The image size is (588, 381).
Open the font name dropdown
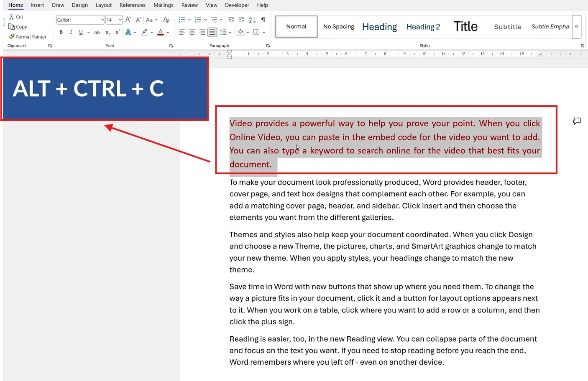click(102, 20)
